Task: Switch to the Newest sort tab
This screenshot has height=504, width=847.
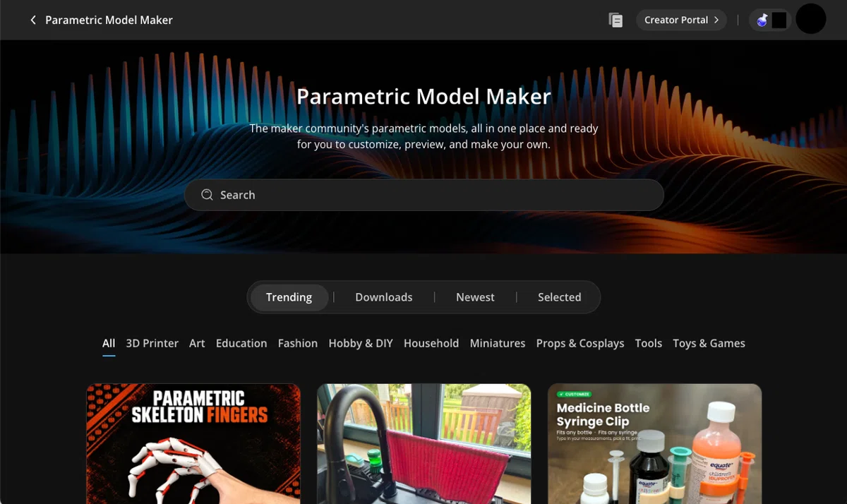Action: pos(475,297)
